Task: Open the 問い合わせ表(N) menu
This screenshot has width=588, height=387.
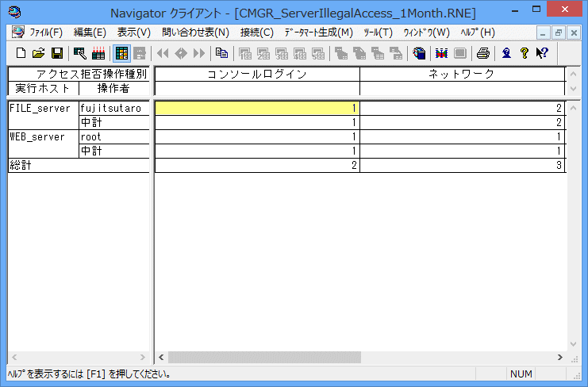Action: (195, 33)
